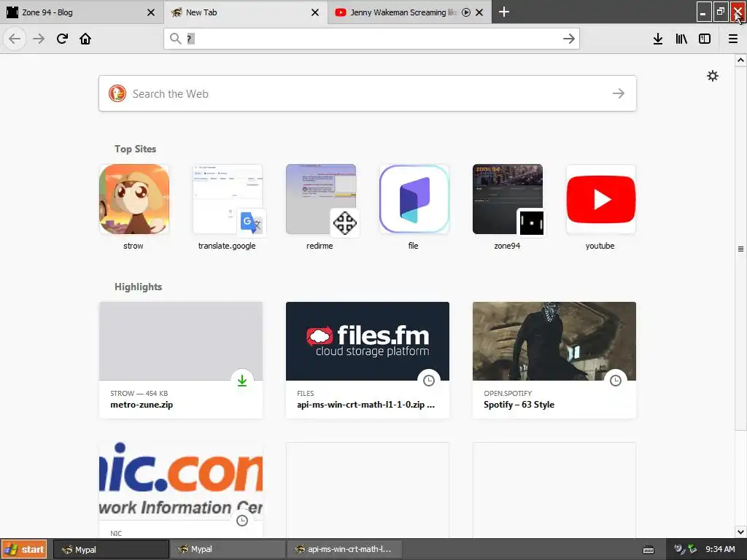This screenshot has height=560, width=747.
Task: Mute audio playing icon on YouTube tab
Action: (x=466, y=12)
